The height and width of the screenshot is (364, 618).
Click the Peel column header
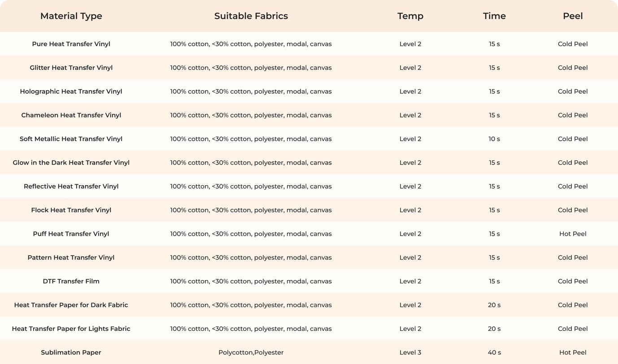573,16
